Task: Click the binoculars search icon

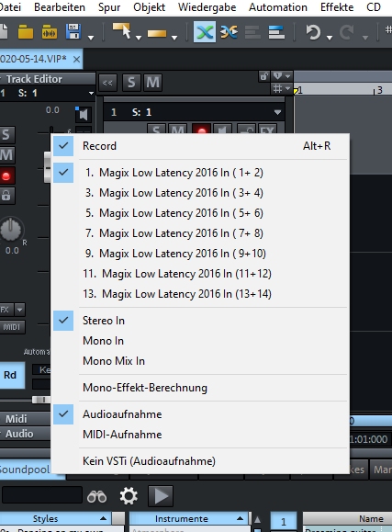Action: click(x=96, y=496)
